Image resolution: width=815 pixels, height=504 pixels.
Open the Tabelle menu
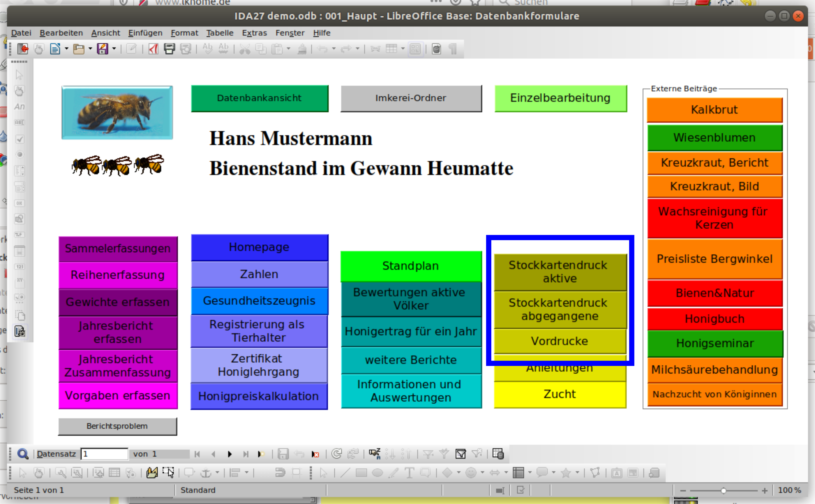(219, 33)
